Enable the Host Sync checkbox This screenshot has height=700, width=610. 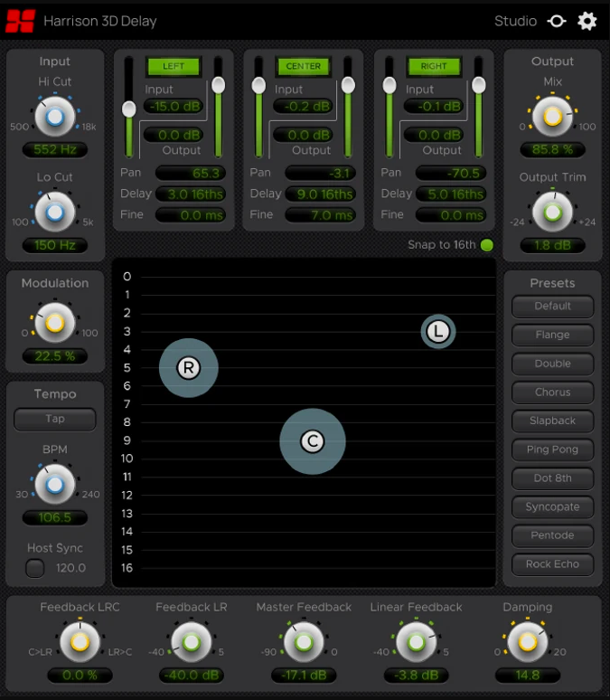pos(35,568)
